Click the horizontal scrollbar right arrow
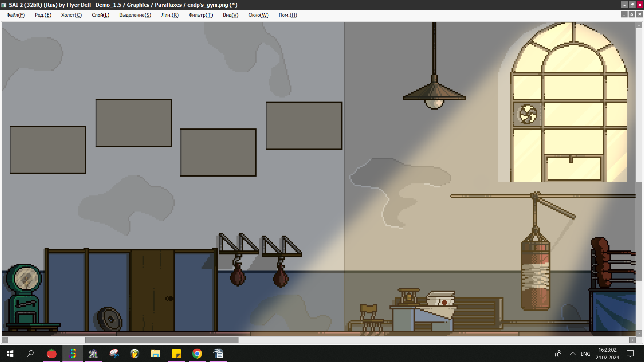Image resolution: width=644 pixels, height=362 pixels. [x=632, y=340]
